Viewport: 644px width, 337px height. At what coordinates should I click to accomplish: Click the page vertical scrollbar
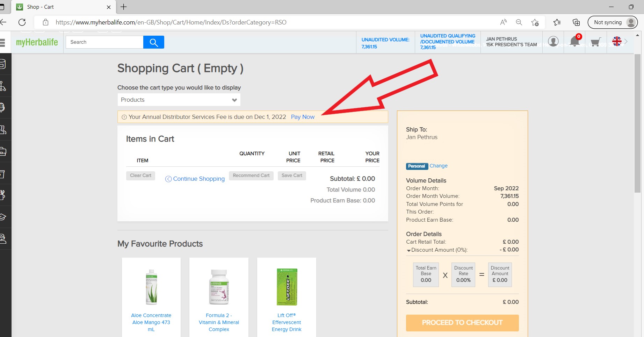pos(637,123)
